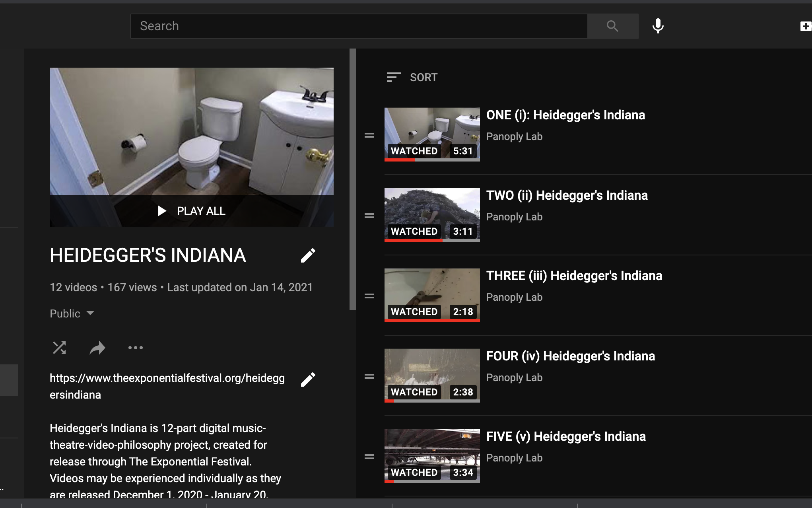Click the create video plus icon
Viewport: 812px width, 508px height.
[805, 27]
